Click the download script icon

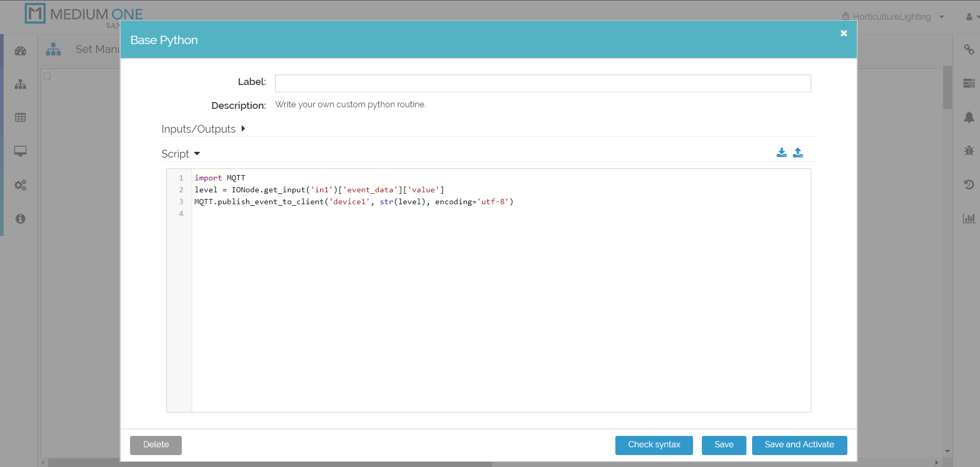[782, 152]
